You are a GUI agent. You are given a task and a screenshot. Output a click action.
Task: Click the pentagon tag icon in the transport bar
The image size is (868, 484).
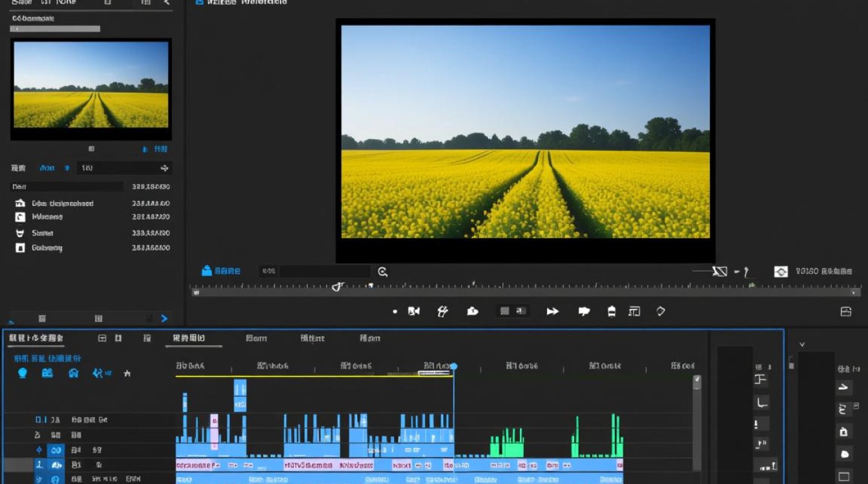pyautogui.click(x=661, y=311)
